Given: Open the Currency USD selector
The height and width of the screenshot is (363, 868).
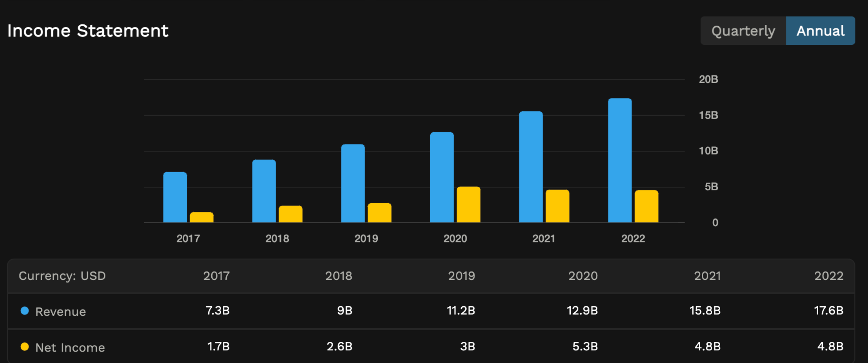Looking at the screenshot, I should (x=62, y=276).
